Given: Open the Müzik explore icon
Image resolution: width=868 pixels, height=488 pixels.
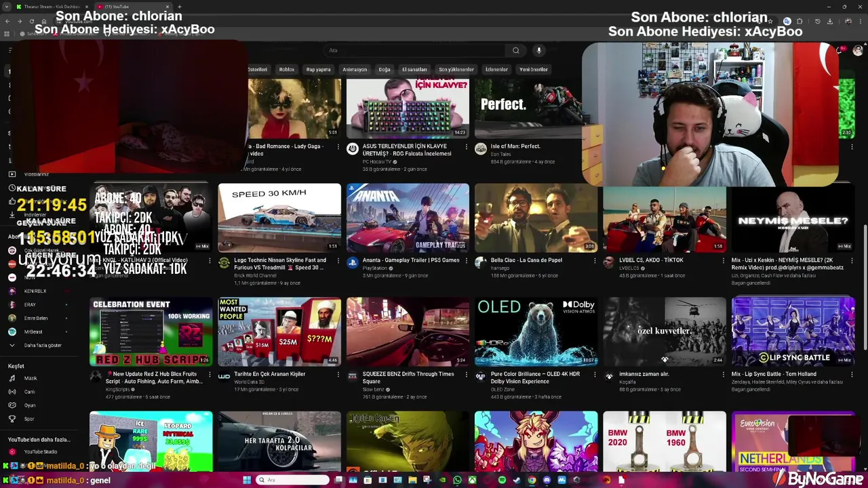Looking at the screenshot, I should tap(12, 378).
